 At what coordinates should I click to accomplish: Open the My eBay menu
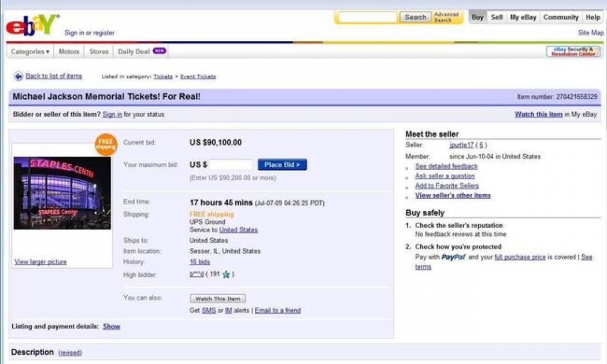(523, 17)
